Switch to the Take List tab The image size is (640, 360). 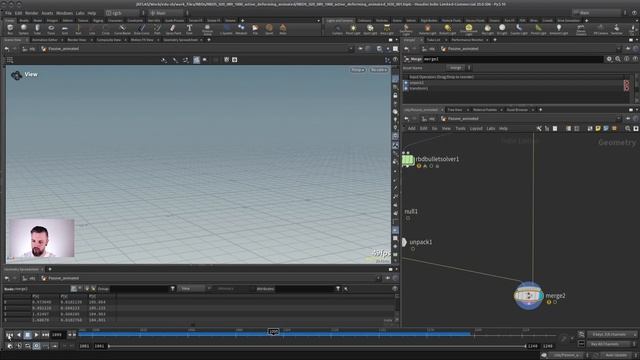(433, 40)
